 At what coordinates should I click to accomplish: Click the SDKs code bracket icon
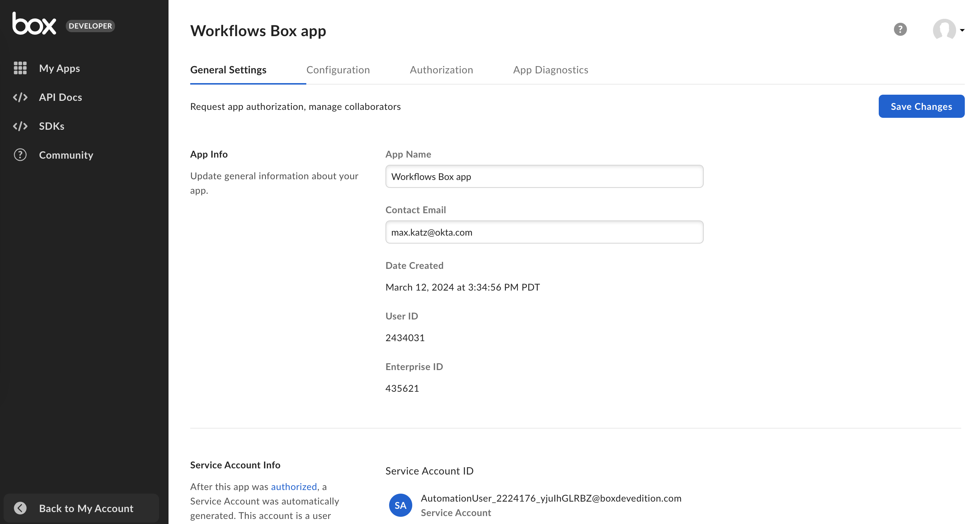[x=20, y=126]
